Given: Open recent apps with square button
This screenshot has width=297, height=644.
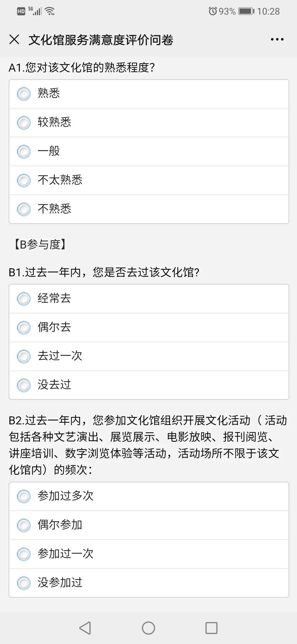Looking at the screenshot, I should point(211,628).
